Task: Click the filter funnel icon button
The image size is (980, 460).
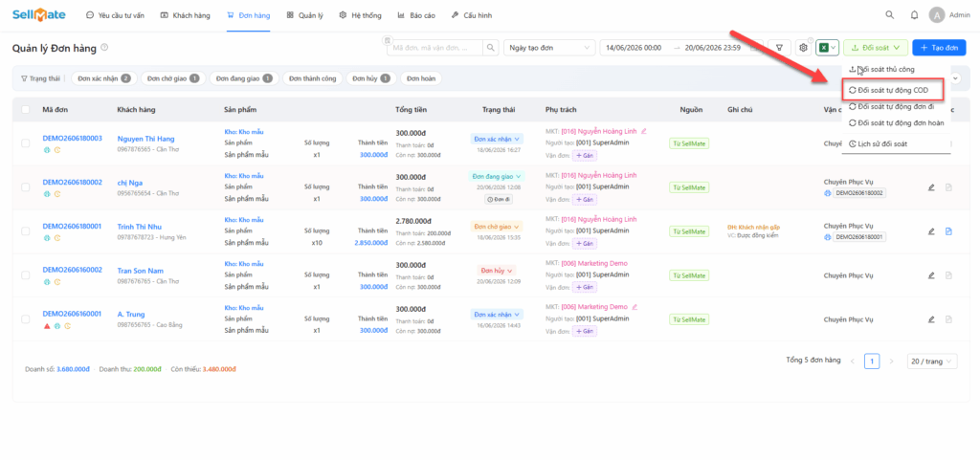Action: (x=779, y=48)
